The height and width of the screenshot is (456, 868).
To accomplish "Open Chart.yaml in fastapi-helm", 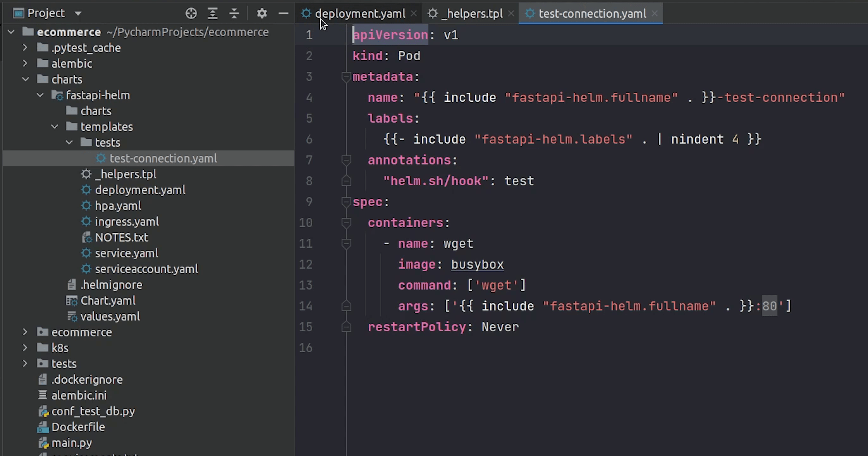I will coord(108,301).
